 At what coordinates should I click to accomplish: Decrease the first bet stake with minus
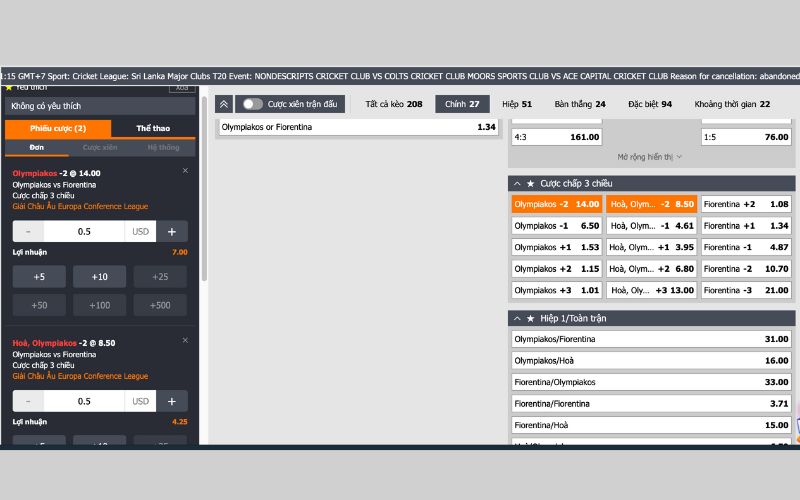pos(28,231)
